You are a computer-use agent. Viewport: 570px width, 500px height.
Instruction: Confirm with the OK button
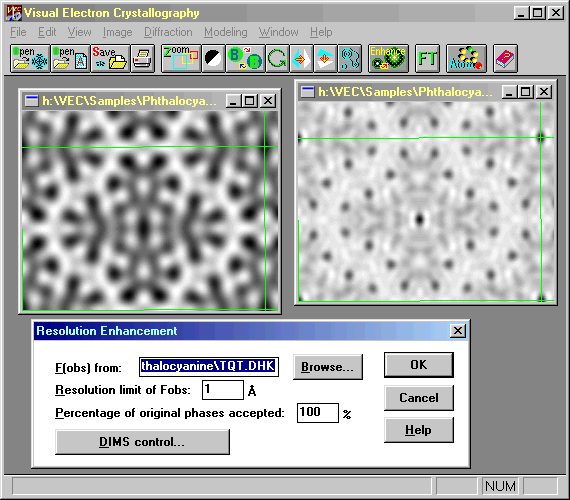(x=419, y=365)
